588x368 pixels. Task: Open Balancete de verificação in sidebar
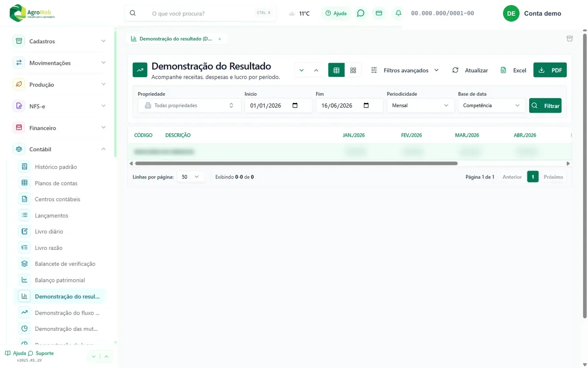(x=62, y=264)
